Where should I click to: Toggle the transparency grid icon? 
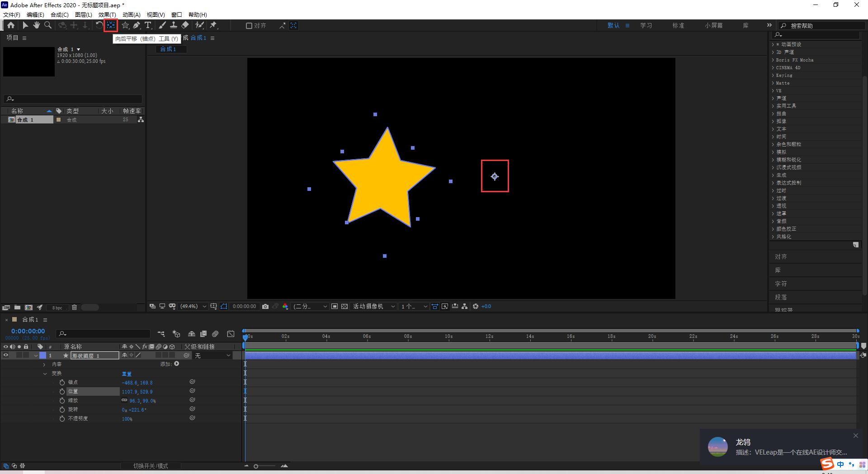click(x=344, y=306)
